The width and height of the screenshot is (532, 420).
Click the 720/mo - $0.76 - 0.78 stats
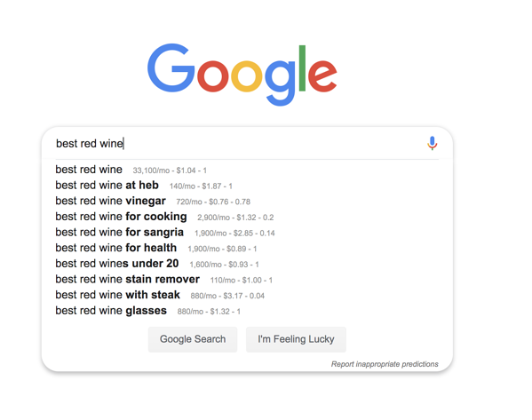[213, 202]
